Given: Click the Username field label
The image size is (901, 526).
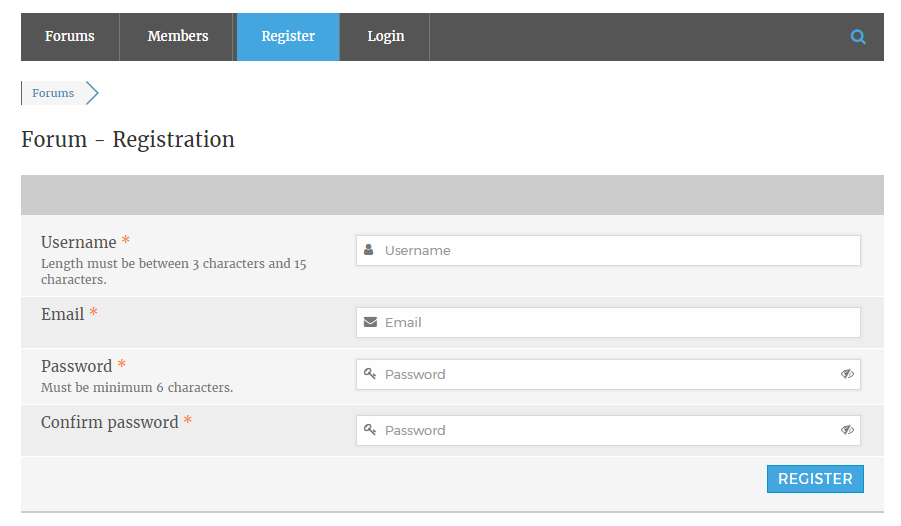Looking at the screenshot, I should pyautogui.click(x=78, y=242).
